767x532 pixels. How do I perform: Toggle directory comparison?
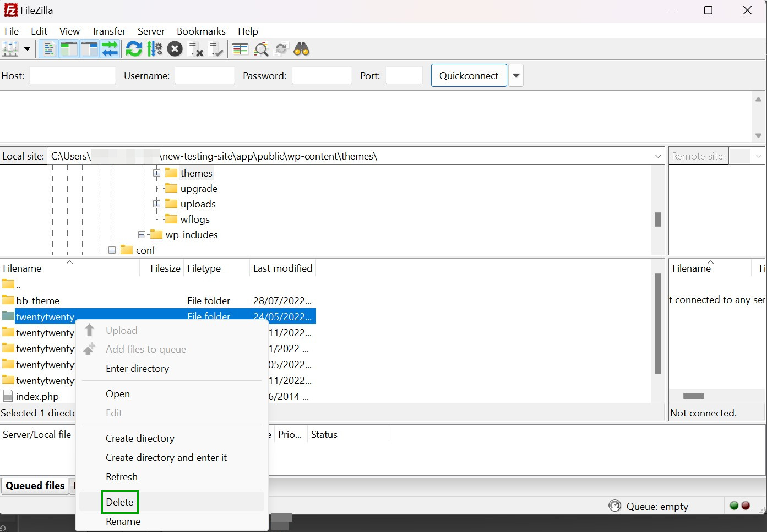[x=261, y=49]
